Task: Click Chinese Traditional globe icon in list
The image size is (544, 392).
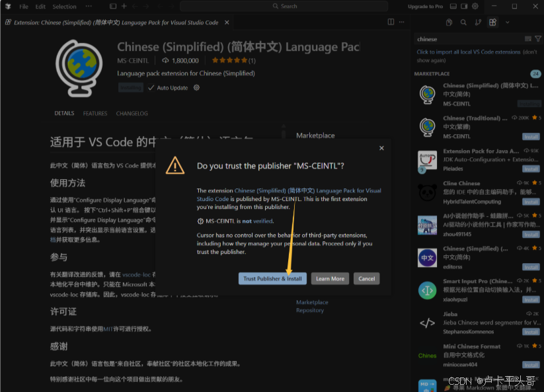Action: [428, 127]
